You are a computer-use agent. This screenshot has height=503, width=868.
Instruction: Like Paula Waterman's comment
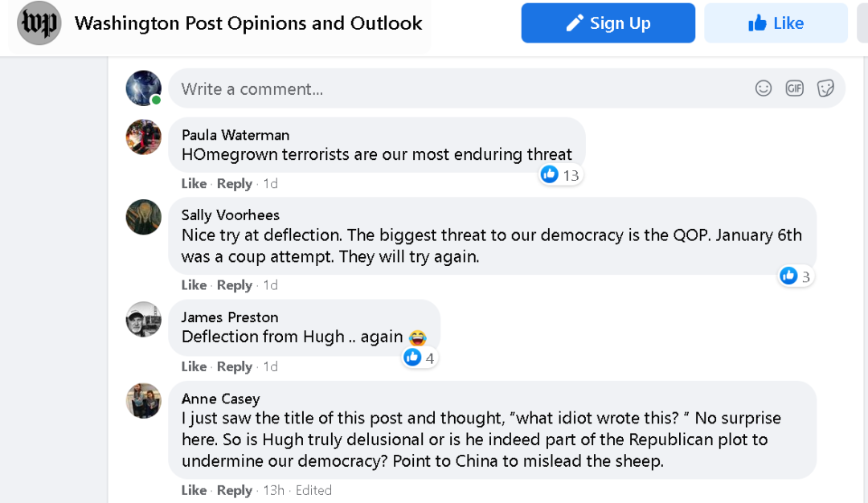[194, 183]
